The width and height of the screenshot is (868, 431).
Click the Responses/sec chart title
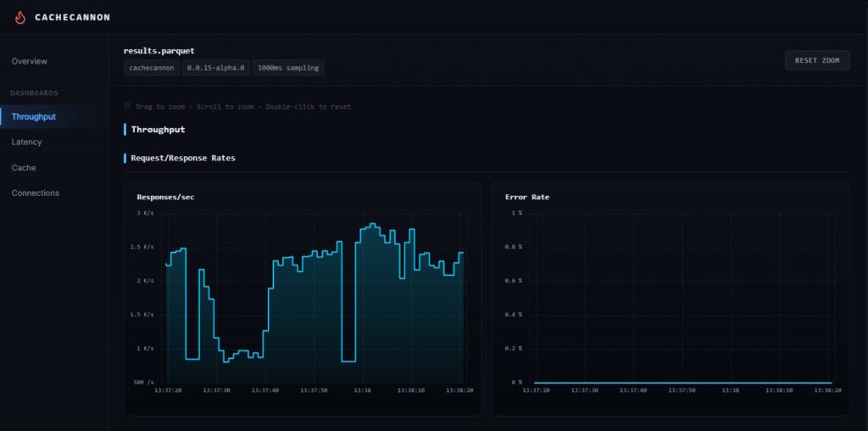165,197
